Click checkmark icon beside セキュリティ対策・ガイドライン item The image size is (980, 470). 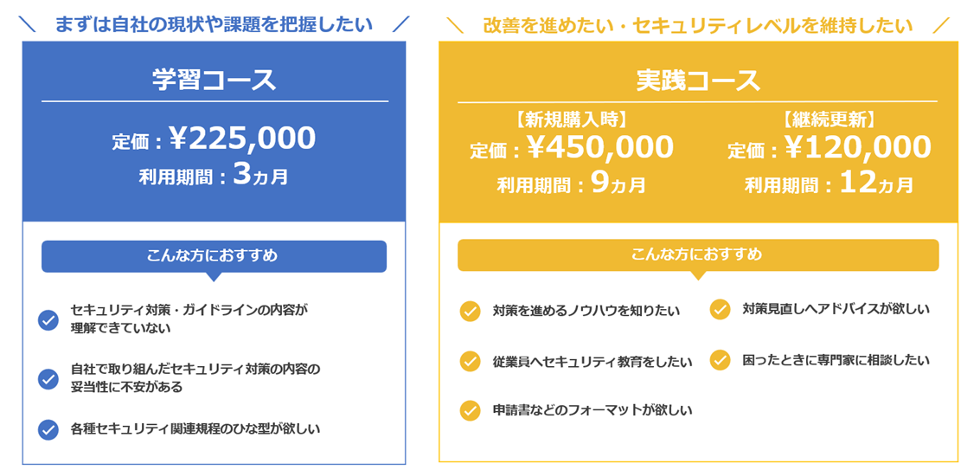[48, 320]
